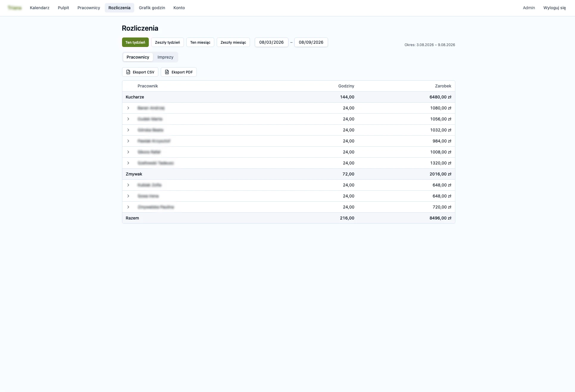Click the Wyloguj się link

(554, 8)
